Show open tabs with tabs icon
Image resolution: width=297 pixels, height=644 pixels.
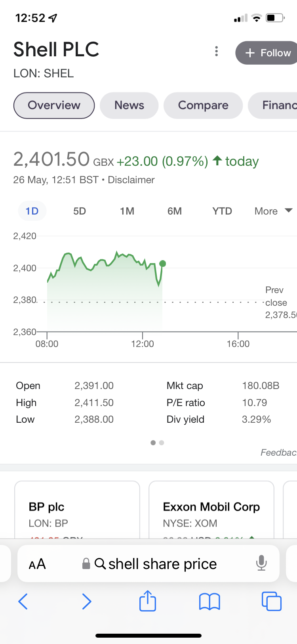(x=272, y=601)
